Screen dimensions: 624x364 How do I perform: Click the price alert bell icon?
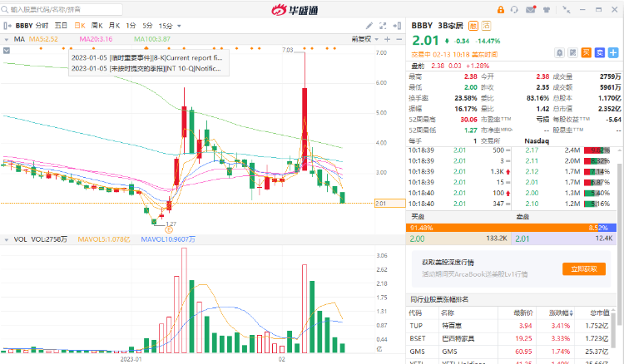click(560, 52)
